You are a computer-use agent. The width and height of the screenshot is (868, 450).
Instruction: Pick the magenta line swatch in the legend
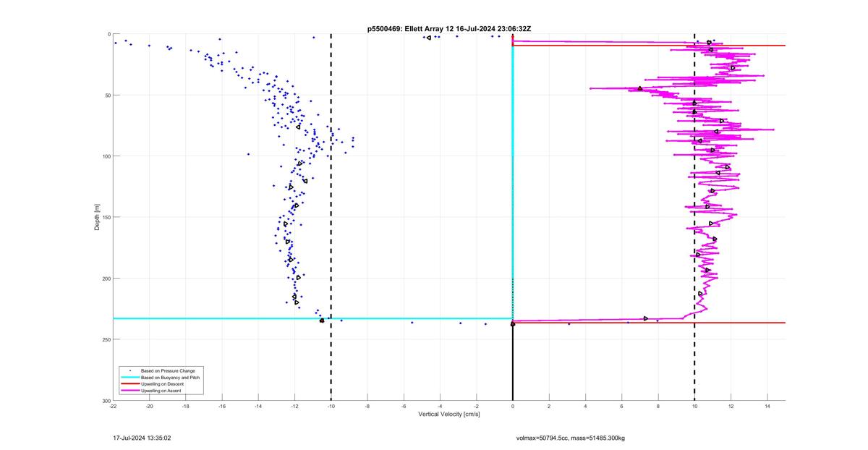click(x=129, y=391)
